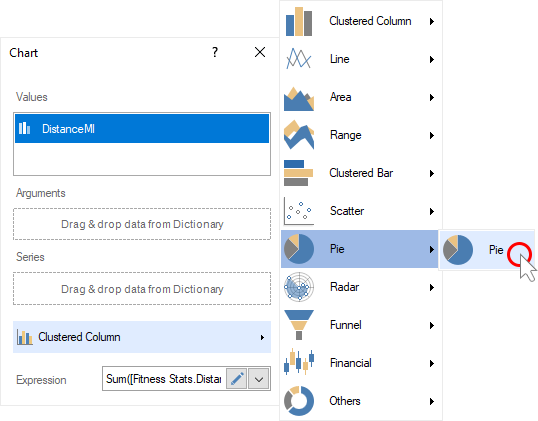This screenshot has height=421, width=538.
Task: Click the Radar chart icon
Action: (299, 287)
